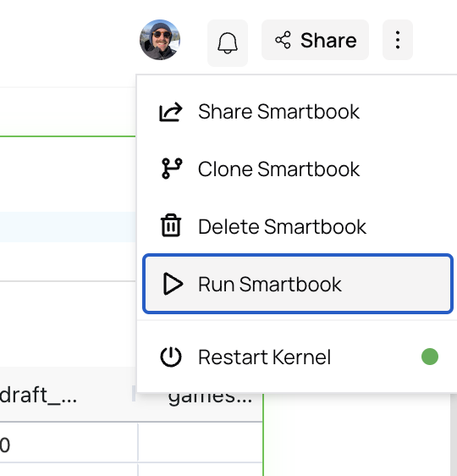This screenshot has height=476, width=457.
Task: Open the user profile avatar
Action: tap(160, 40)
